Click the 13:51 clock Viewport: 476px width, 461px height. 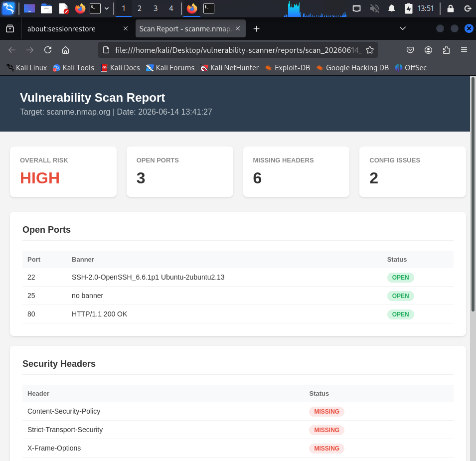pos(425,8)
